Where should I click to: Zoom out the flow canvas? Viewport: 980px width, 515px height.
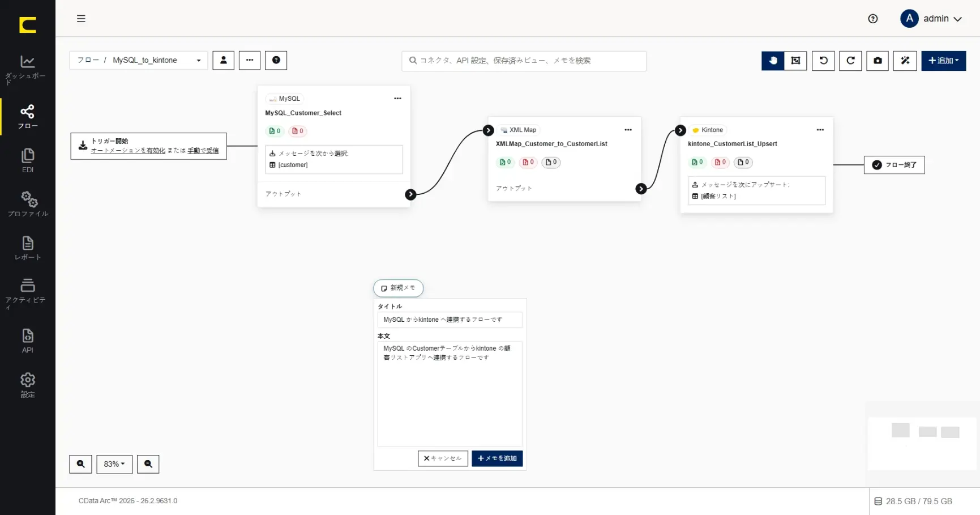tap(148, 464)
